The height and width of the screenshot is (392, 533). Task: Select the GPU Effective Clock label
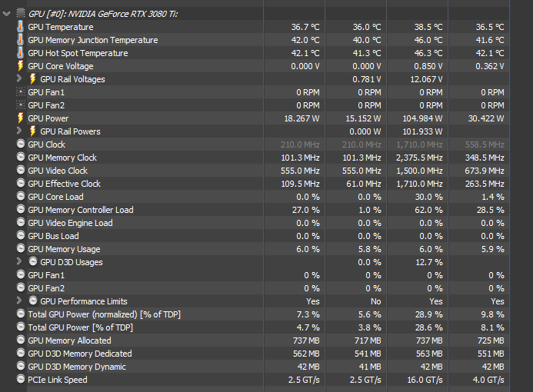(x=65, y=184)
